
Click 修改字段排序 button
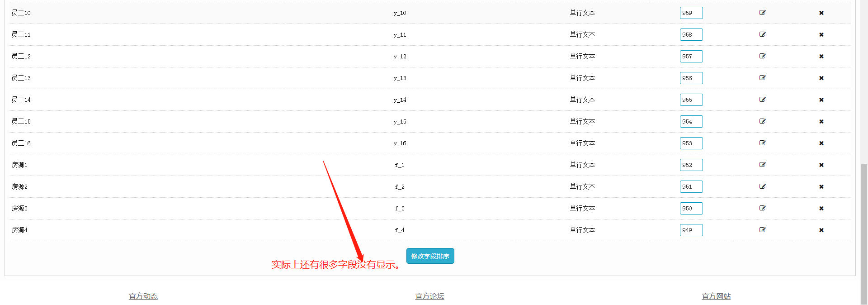430,256
